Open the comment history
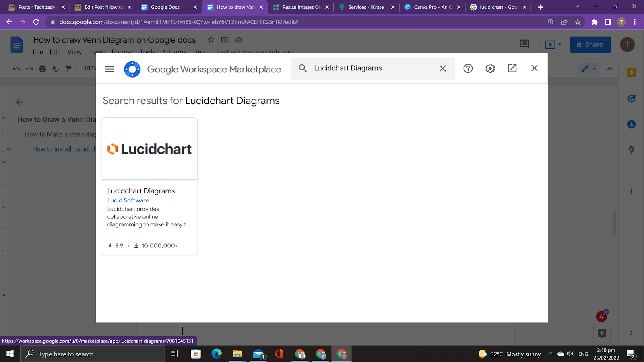 (x=524, y=44)
